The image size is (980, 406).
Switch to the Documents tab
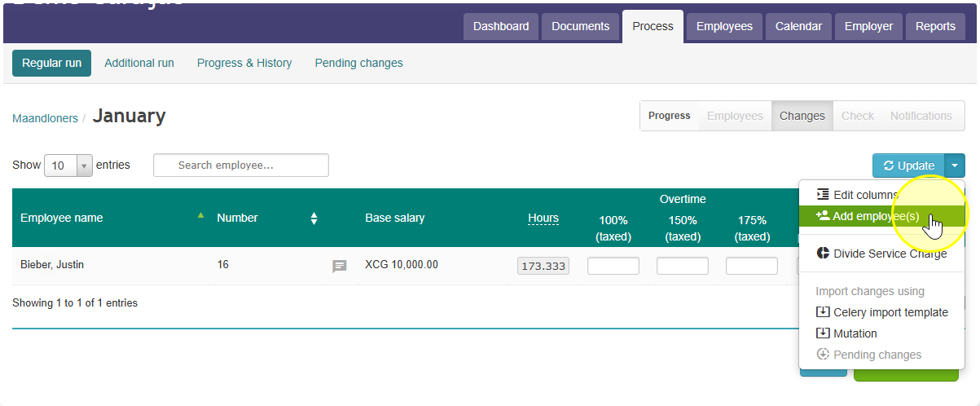[x=580, y=26]
